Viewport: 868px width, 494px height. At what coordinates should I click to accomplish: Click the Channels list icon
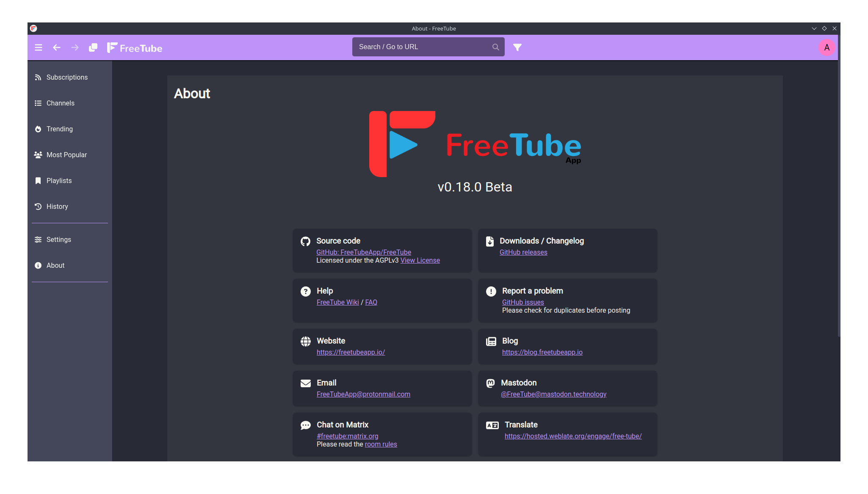pos(38,103)
